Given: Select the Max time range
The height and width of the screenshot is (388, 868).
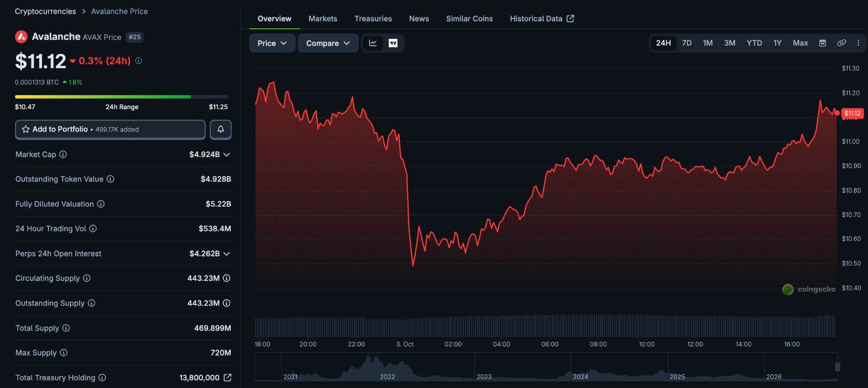Looking at the screenshot, I should click(x=800, y=43).
